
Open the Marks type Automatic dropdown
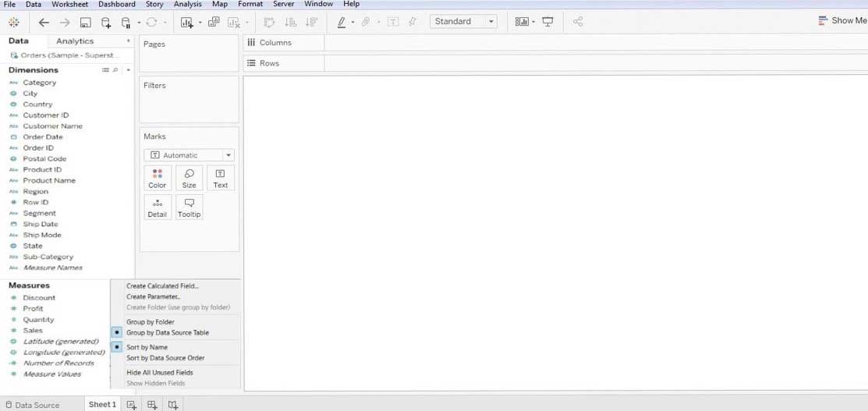click(x=189, y=156)
